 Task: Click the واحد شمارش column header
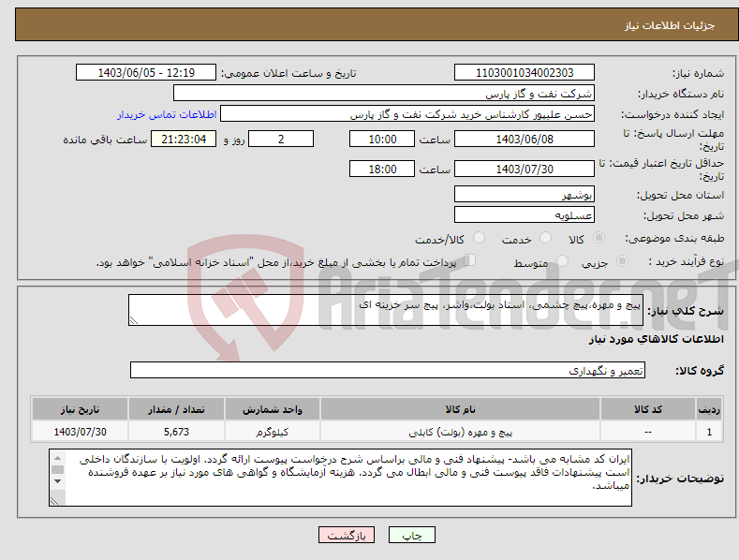[x=273, y=409]
